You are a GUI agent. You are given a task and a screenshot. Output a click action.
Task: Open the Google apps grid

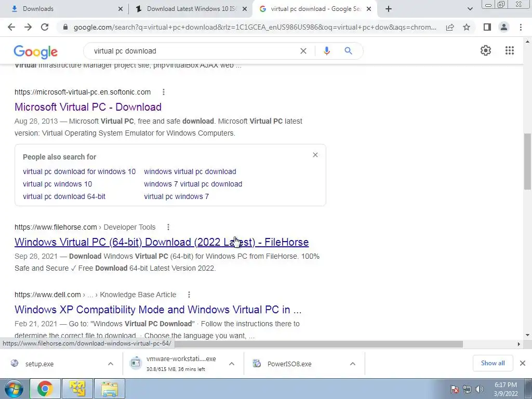click(510, 50)
